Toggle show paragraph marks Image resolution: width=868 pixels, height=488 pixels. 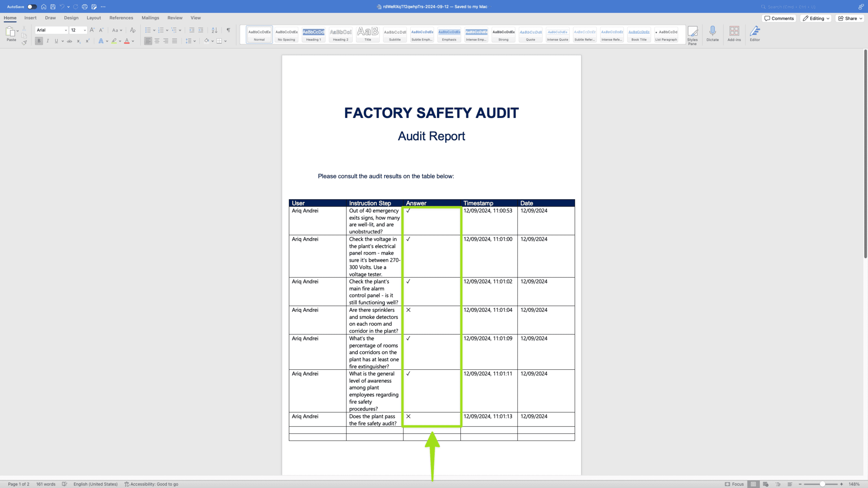point(228,30)
